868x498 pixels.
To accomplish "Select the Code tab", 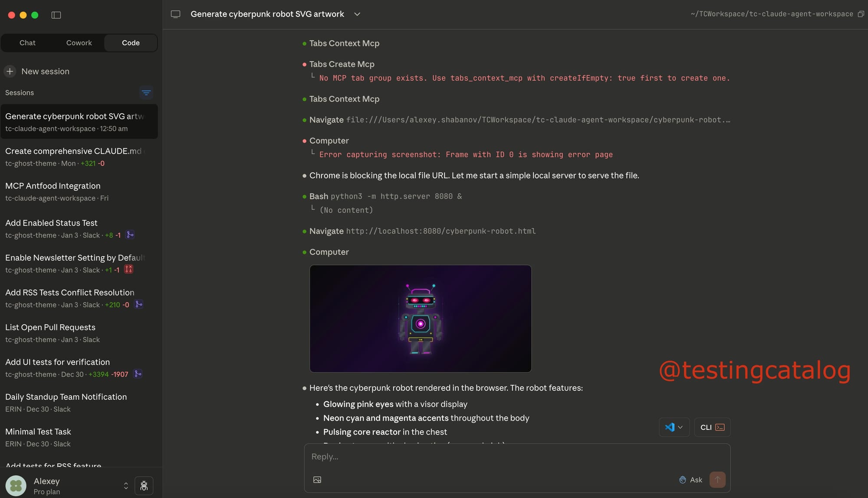I will [131, 43].
